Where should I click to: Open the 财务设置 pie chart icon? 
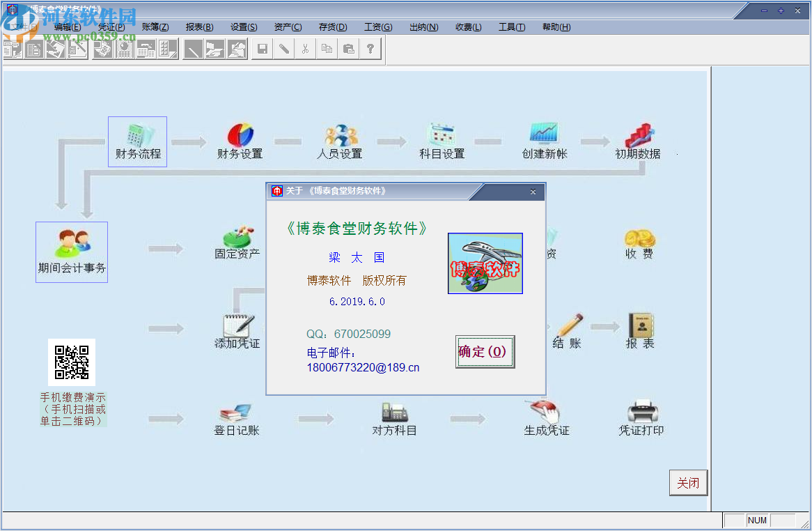240,141
